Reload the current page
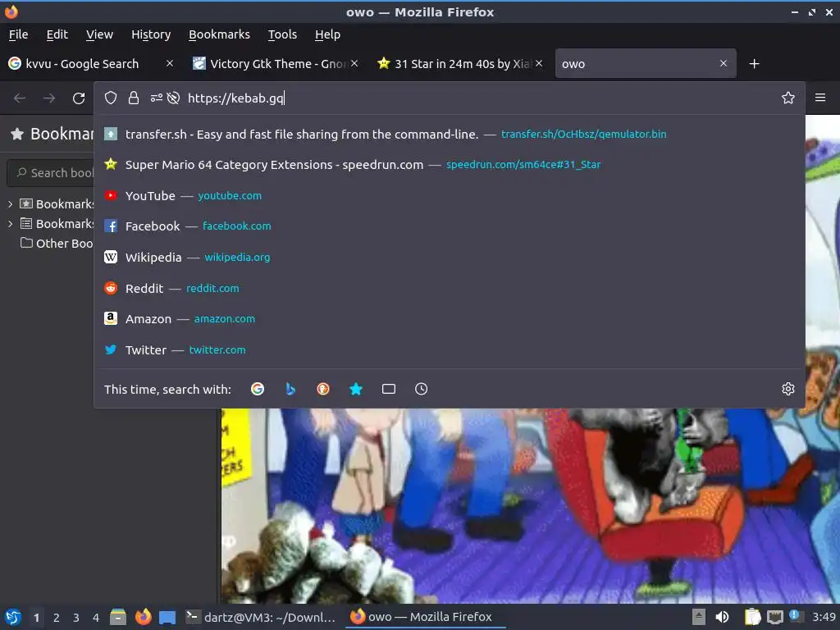This screenshot has height=630, width=840. (79, 98)
